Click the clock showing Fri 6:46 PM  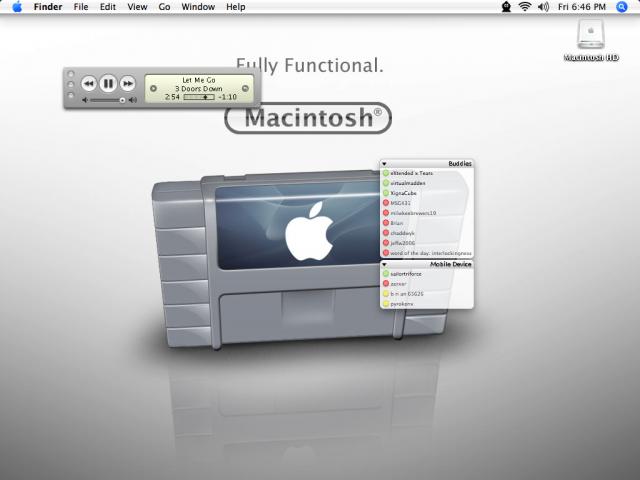(x=582, y=7)
